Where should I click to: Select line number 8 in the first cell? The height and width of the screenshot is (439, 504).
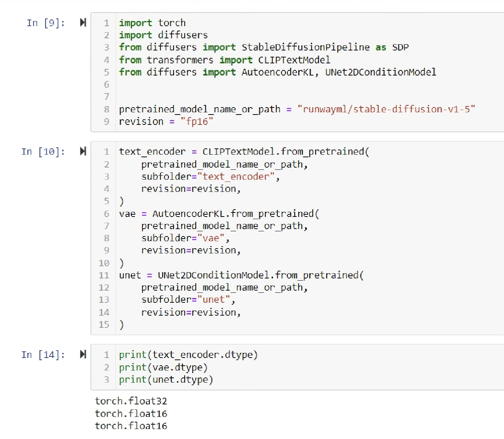coord(106,109)
